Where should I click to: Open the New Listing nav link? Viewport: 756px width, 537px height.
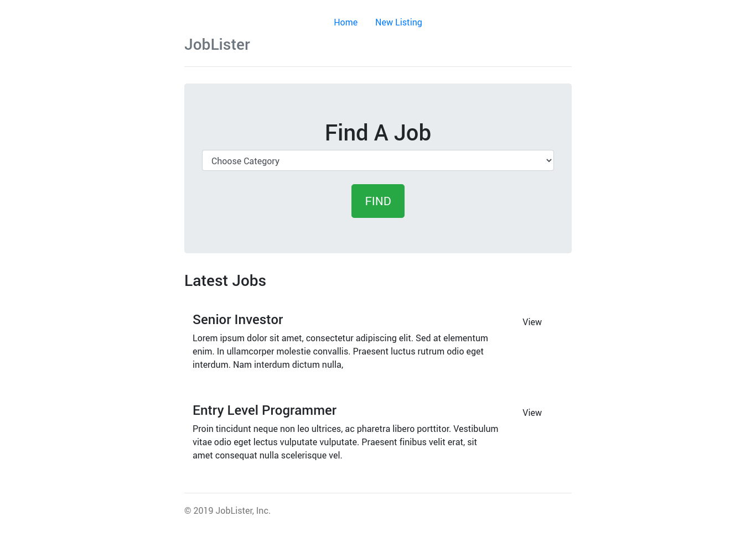tap(398, 22)
